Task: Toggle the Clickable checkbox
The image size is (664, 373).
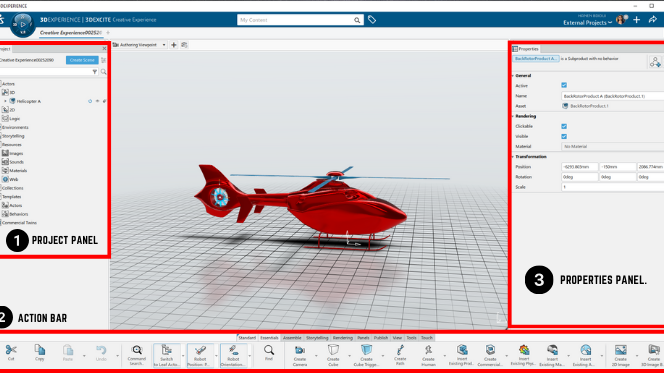Action: 564,126
